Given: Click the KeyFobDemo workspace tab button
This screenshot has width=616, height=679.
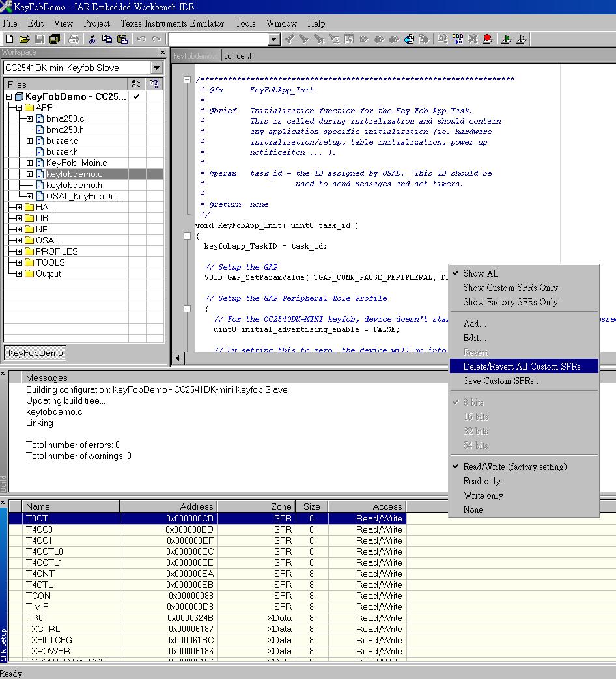Looking at the screenshot, I should (36, 353).
